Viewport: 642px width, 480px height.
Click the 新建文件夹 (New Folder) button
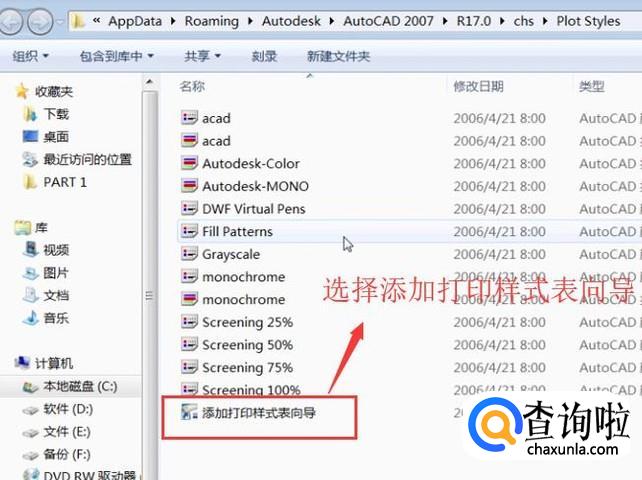point(338,56)
